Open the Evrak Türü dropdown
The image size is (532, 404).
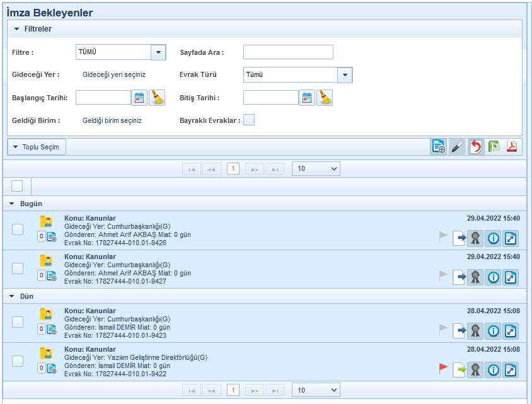tap(345, 75)
